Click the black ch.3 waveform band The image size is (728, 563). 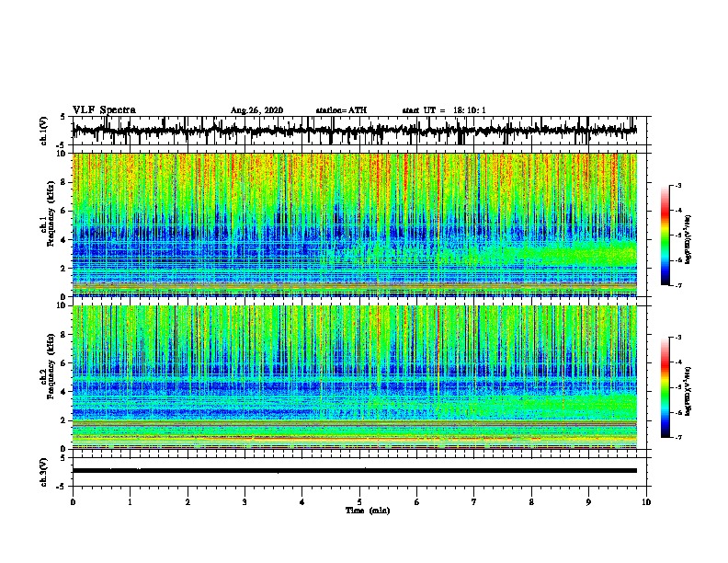pos(355,471)
